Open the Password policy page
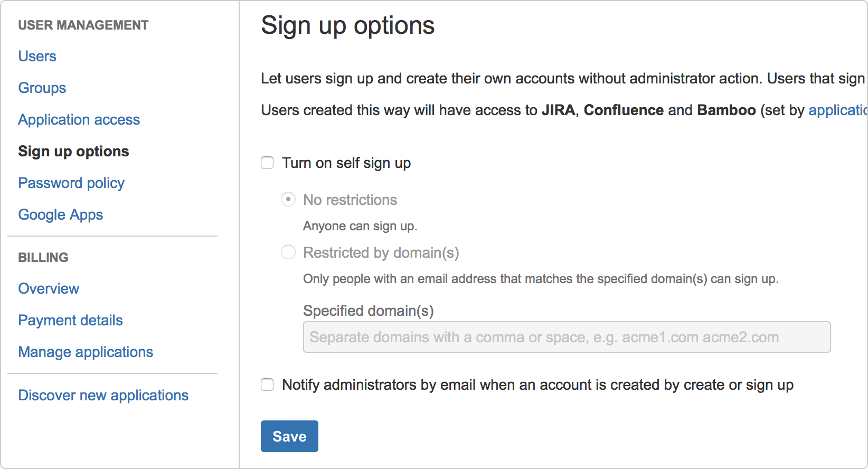This screenshot has width=868, height=469. (71, 183)
